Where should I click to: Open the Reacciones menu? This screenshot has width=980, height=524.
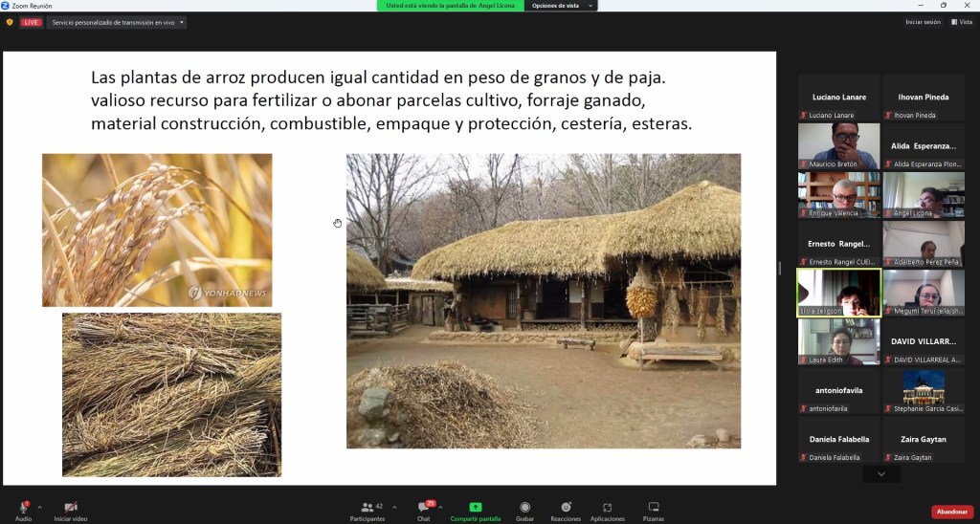point(566,507)
